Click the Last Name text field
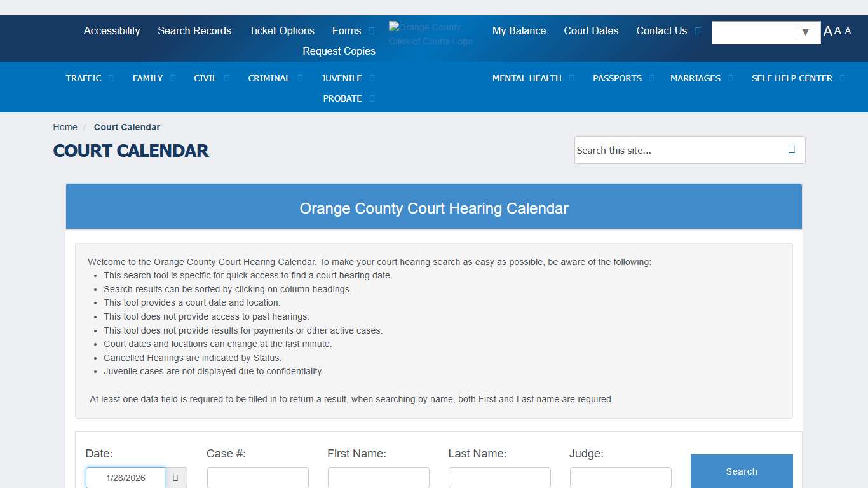868x488 pixels. point(499,478)
